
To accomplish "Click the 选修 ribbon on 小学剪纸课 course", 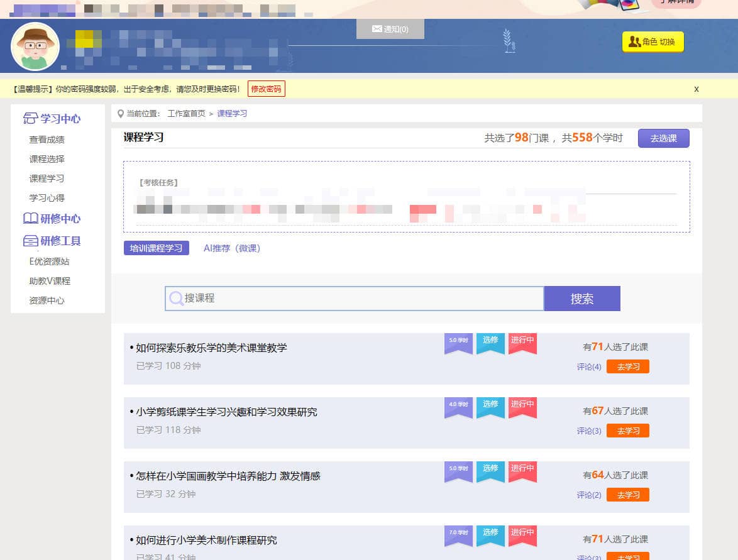I will [x=490, y=406].
